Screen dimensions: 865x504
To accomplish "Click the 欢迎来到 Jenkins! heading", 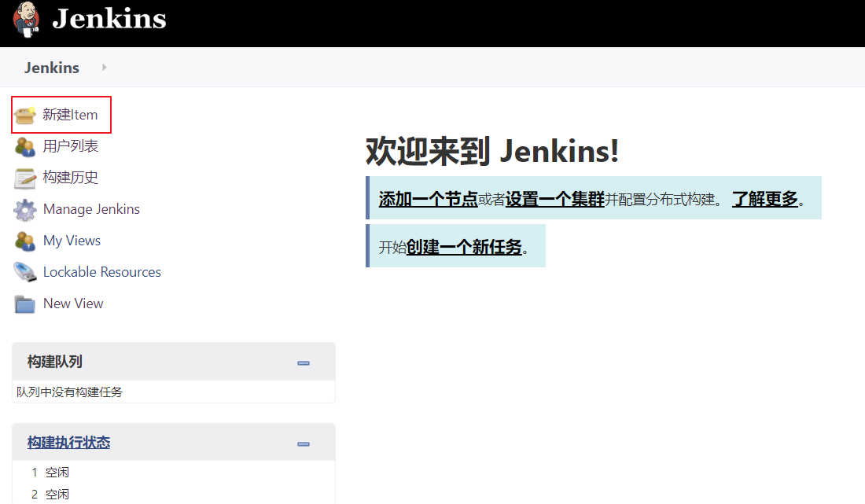I will point(492,151).
